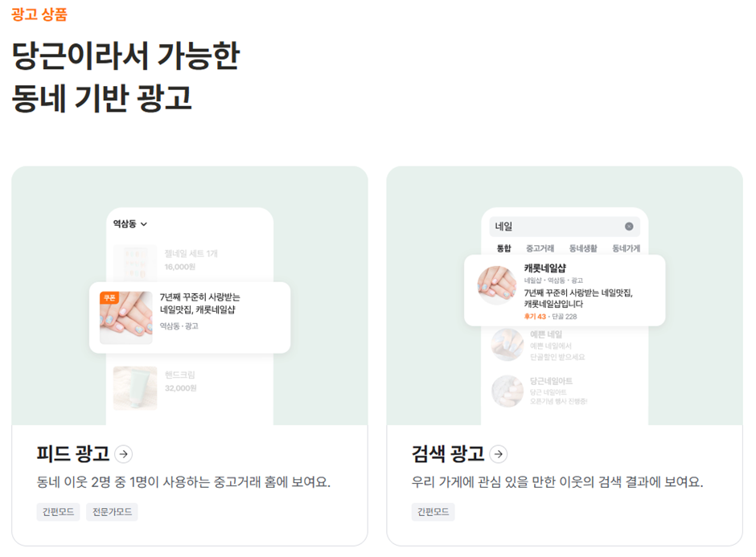The height and width of the screenshot is (557, 756).
Task: Select the 통합 tab
Action: (503, 248)
